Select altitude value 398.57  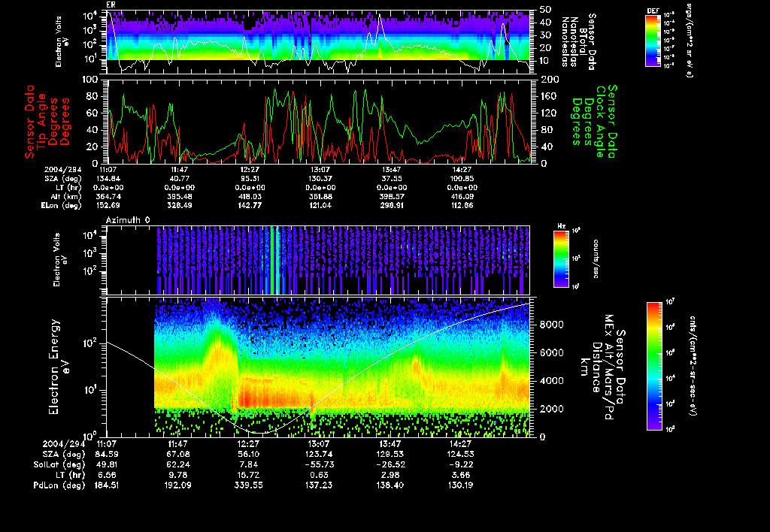click(391, 197)
